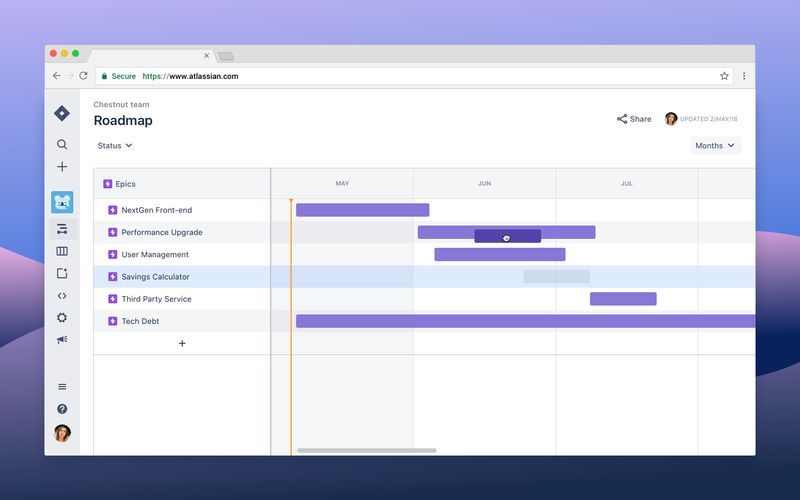800x500 pixels.
Task: Select the User Management epic name
Action: pos(155,255)
